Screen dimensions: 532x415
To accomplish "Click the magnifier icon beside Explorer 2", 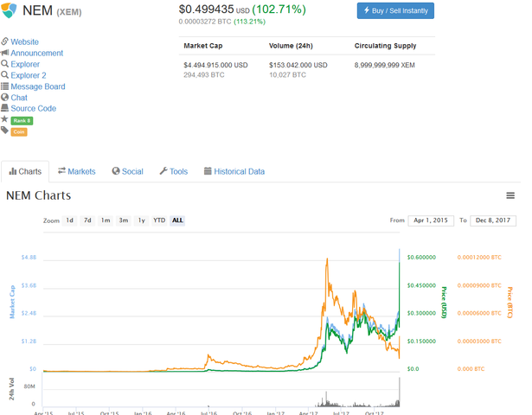I will (x=4, y=75).
